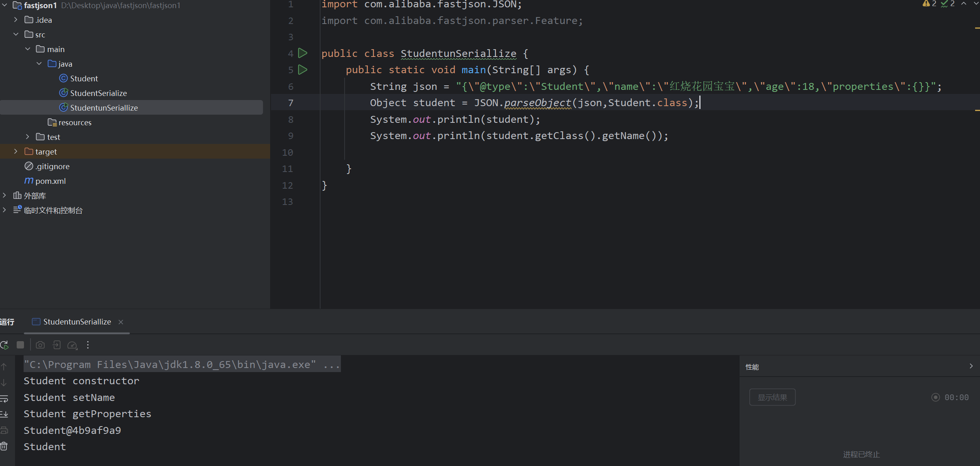The width and height of the screenshot is (980, 466).
Task: Expand the 性能 panel chevron
Action: tap(971, 366)
